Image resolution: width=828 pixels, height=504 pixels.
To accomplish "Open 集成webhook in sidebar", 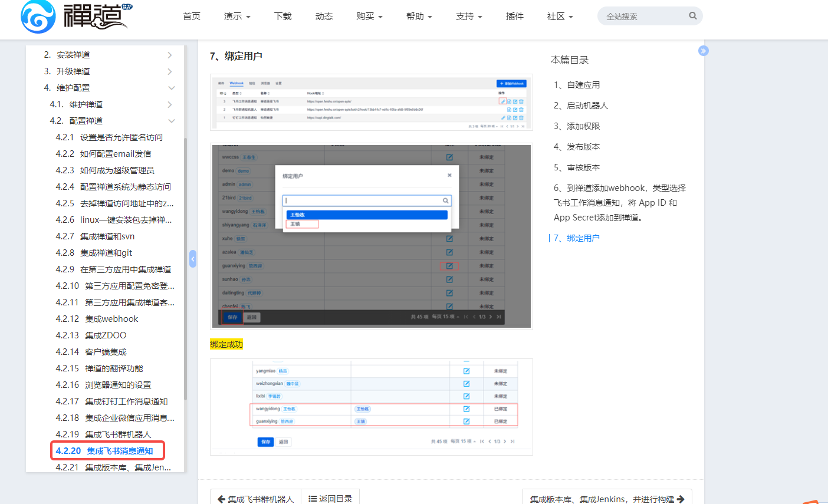I will click(x=111, y=319).
